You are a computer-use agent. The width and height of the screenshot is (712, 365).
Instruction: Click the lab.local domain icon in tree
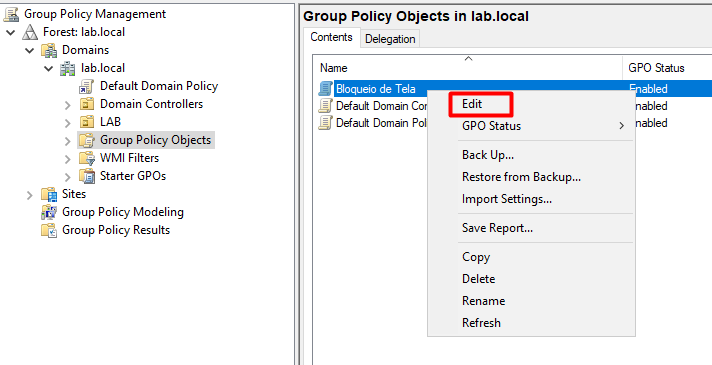pyautogui.click(x=68, y=68)
